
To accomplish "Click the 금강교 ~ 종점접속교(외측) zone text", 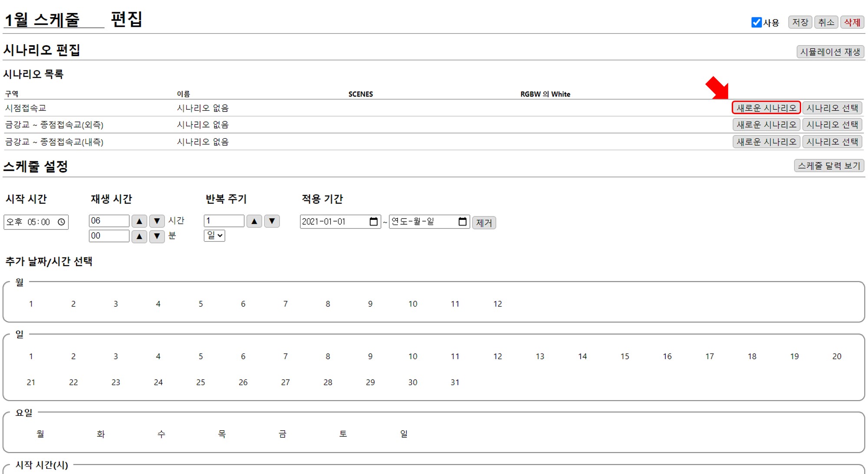I will tap(54, 125).
